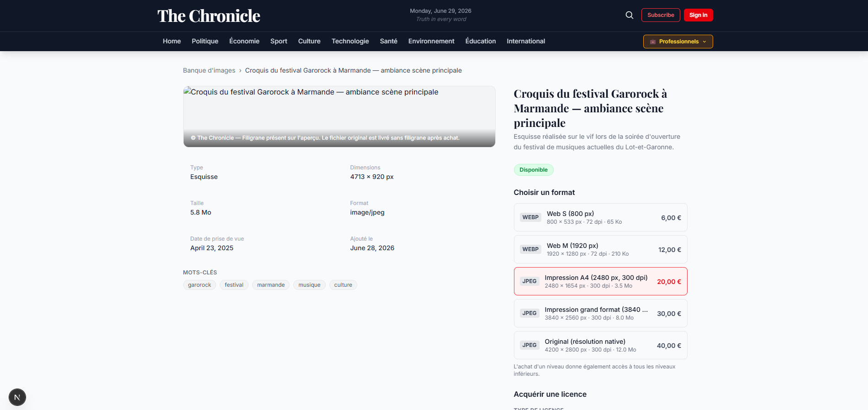Click the Subscribe button

(661, 15)
